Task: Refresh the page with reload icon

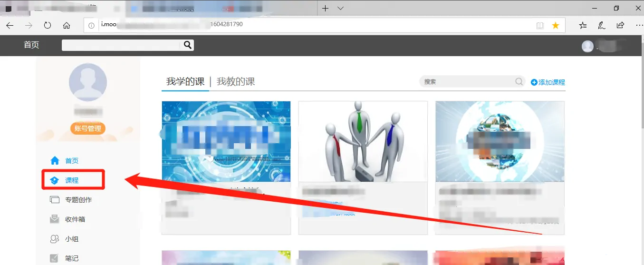Action: point(48,26)
